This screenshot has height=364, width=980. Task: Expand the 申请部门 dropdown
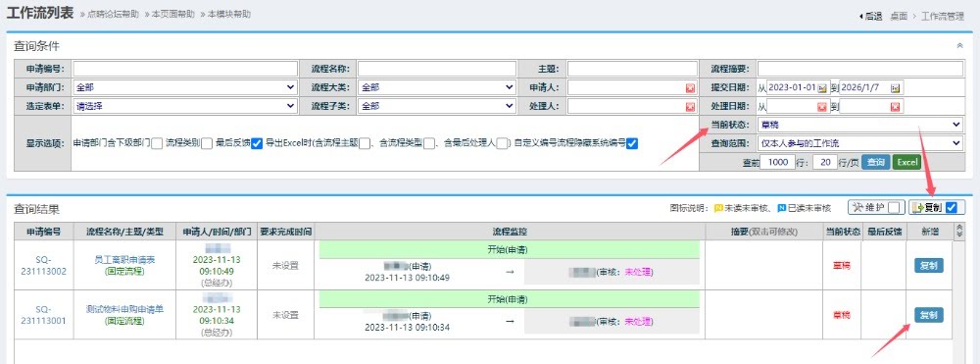click(x=185, y=87)
